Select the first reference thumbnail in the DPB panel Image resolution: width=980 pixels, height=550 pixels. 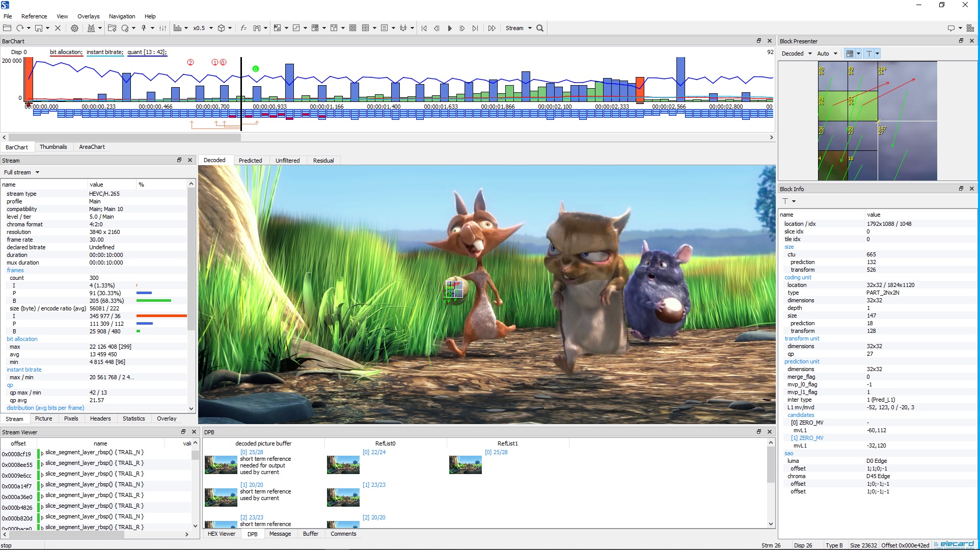(221, 464)
